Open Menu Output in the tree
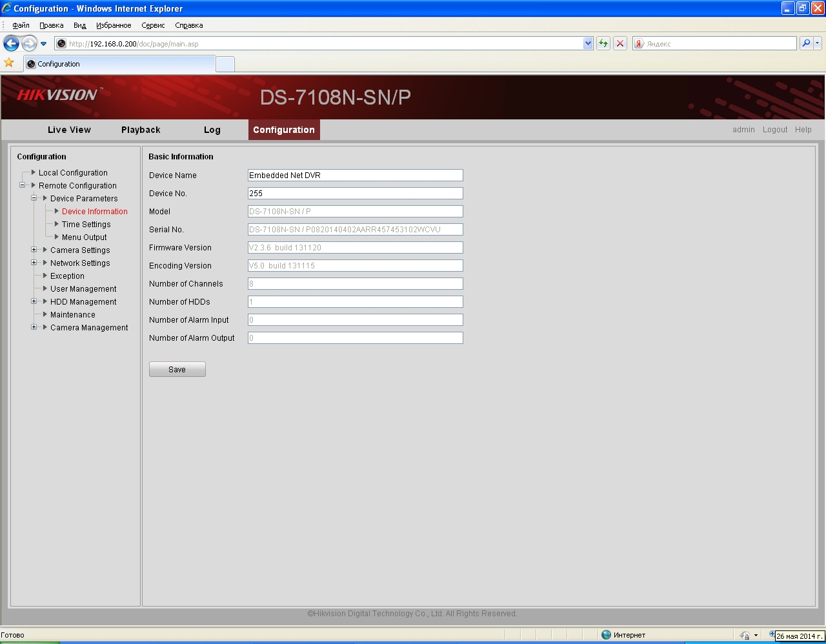The height and width of the screenshot is (644, 826). point(85,237)
